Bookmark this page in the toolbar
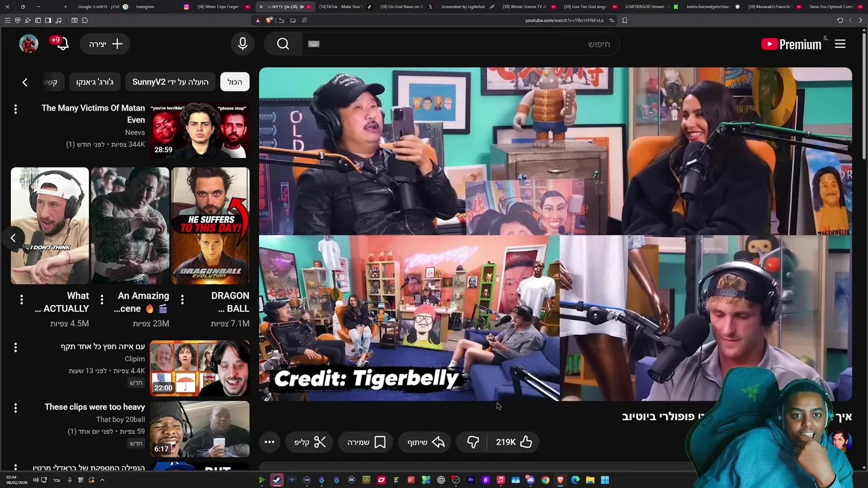 625,20
